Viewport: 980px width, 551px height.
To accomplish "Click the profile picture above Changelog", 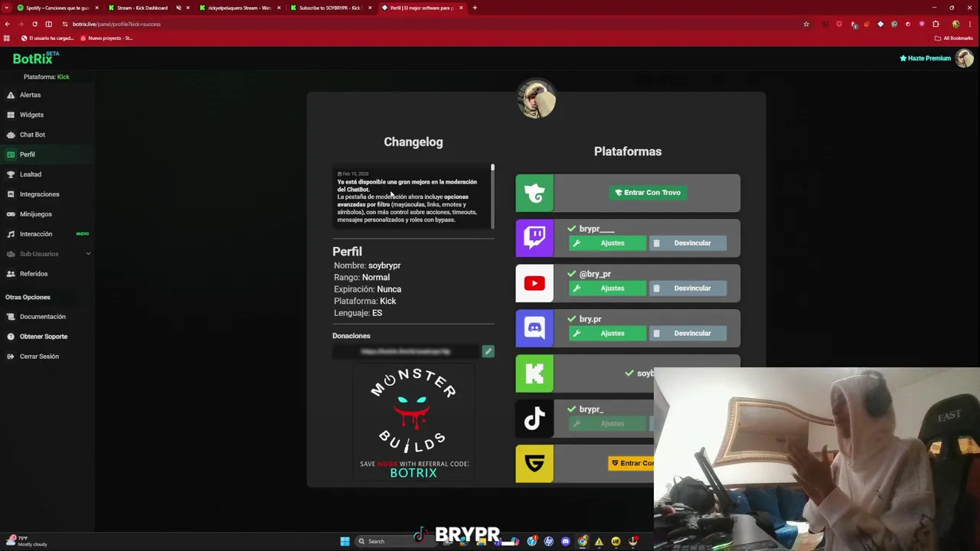I will pyautogui.click(x=536, y=99).
